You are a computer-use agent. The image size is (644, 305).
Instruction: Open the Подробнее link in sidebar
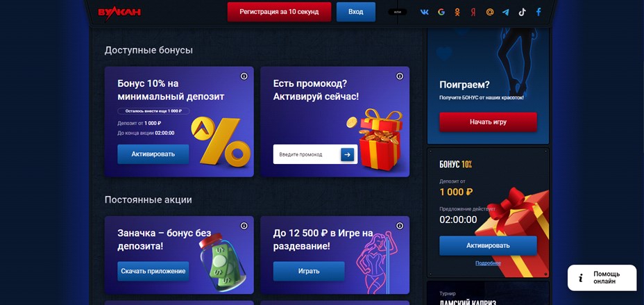(x=488, y=263)
